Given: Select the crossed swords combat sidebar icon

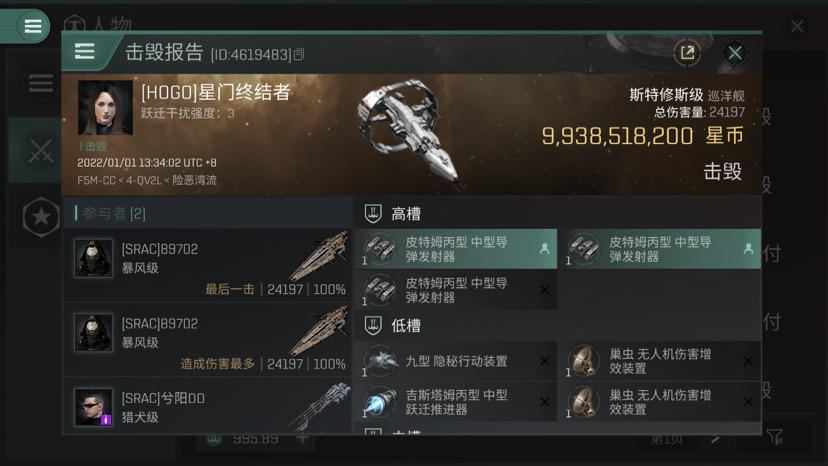Looking at the screenshot, I should coord(41,152).
